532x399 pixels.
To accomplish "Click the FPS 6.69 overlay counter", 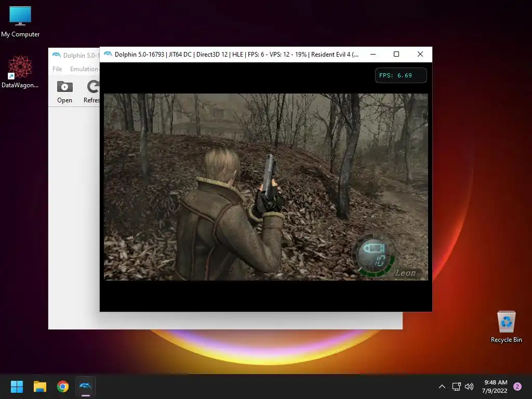I will click(401, 75).
